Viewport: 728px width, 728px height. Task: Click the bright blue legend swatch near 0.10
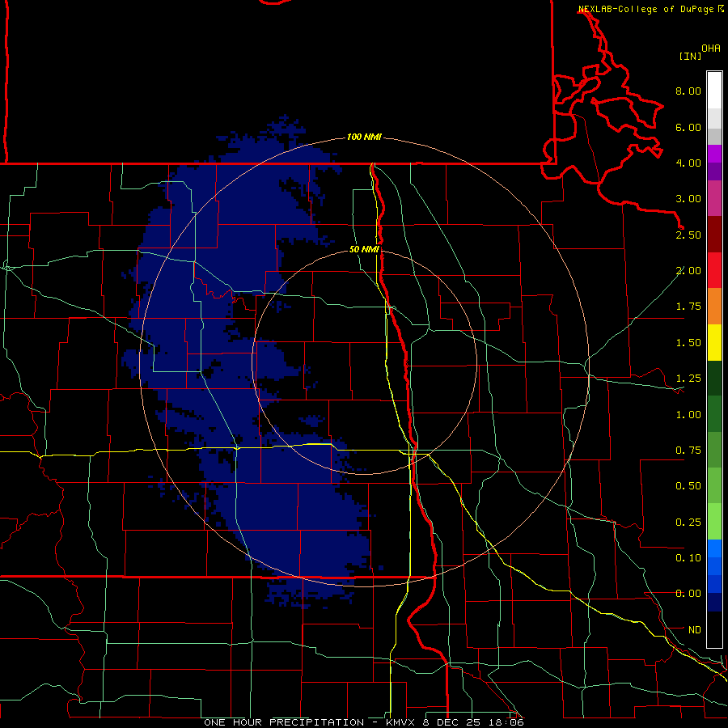(714, 548)
